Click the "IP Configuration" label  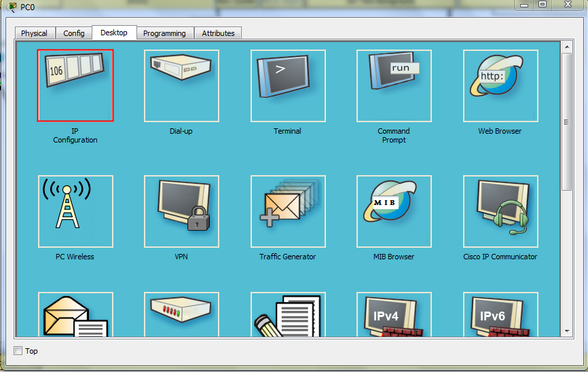(x=75, y=135)
